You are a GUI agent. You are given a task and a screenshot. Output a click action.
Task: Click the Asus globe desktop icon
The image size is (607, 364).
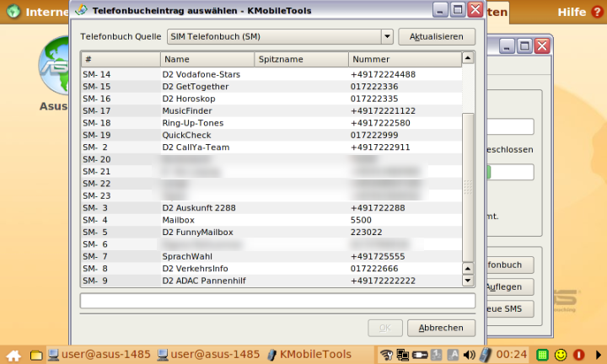(54, 65)
